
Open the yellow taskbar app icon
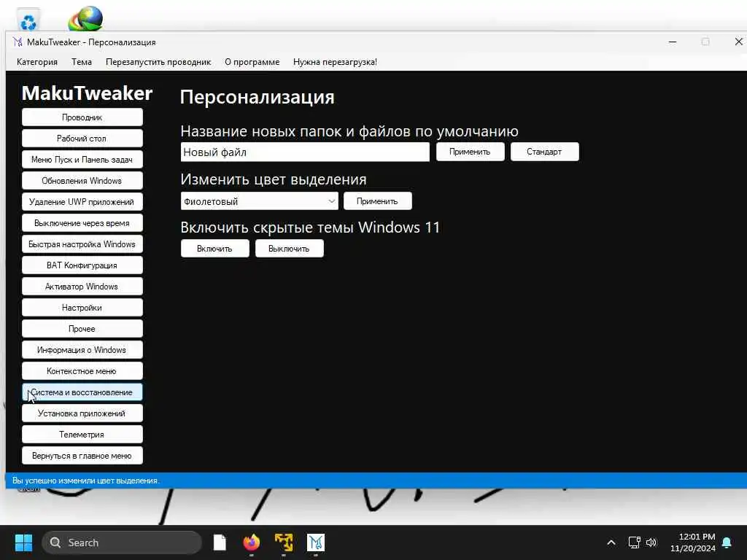(x=284, y=542)
